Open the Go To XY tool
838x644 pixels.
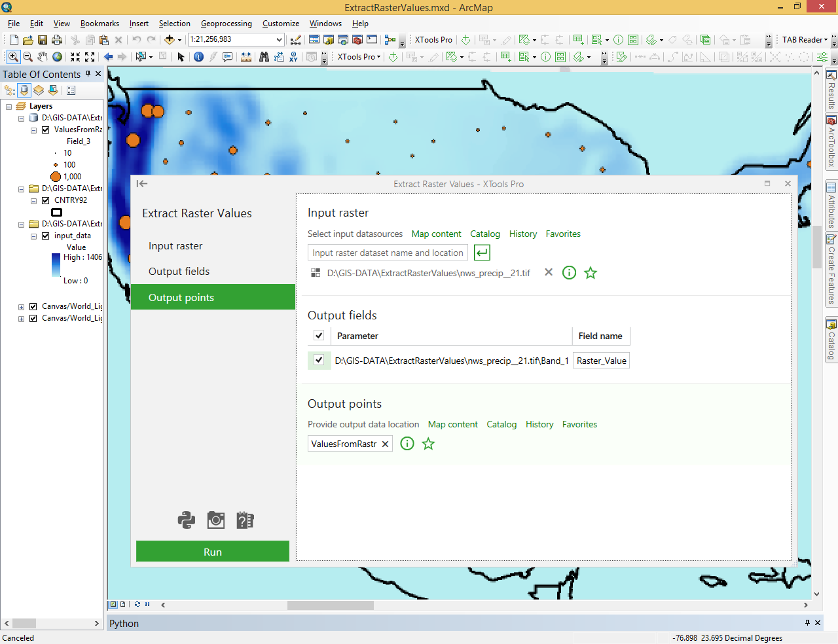pos(294,57)
